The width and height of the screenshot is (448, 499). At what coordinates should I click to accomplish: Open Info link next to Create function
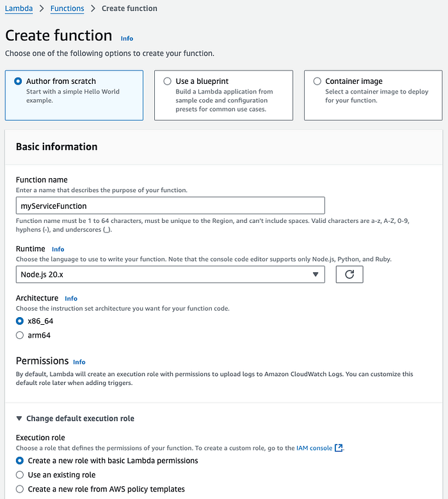tap(127, 38)
